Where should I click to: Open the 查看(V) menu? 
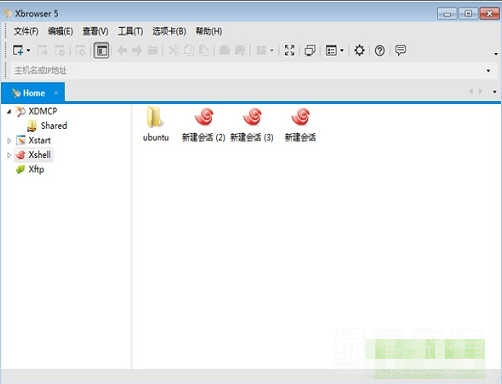[x=95, y=31]
